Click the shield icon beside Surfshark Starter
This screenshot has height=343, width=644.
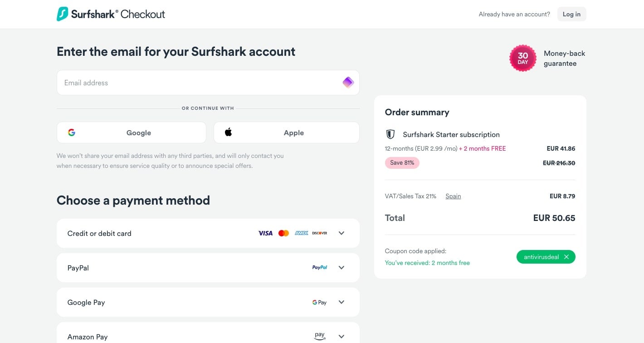390,134
